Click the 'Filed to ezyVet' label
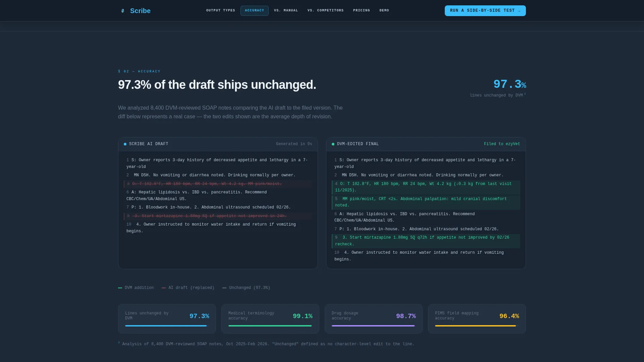Screen dimensions: 644x362 502,144
